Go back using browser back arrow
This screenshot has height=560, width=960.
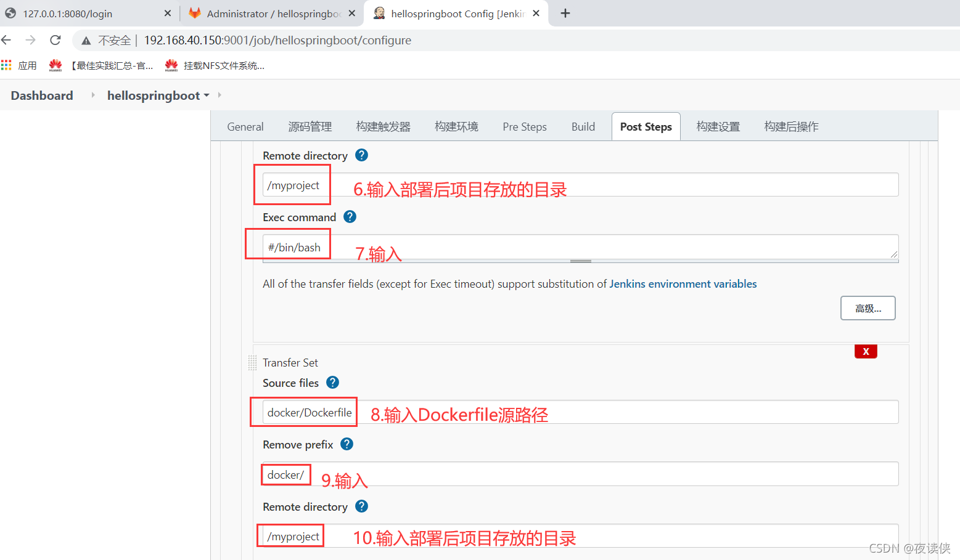tap(7, 40)
